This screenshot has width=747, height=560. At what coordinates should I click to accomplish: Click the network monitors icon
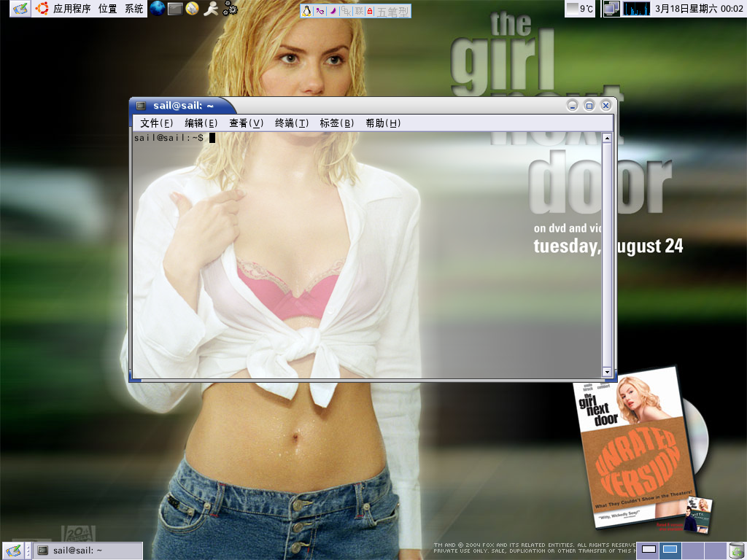pos(611,9)
